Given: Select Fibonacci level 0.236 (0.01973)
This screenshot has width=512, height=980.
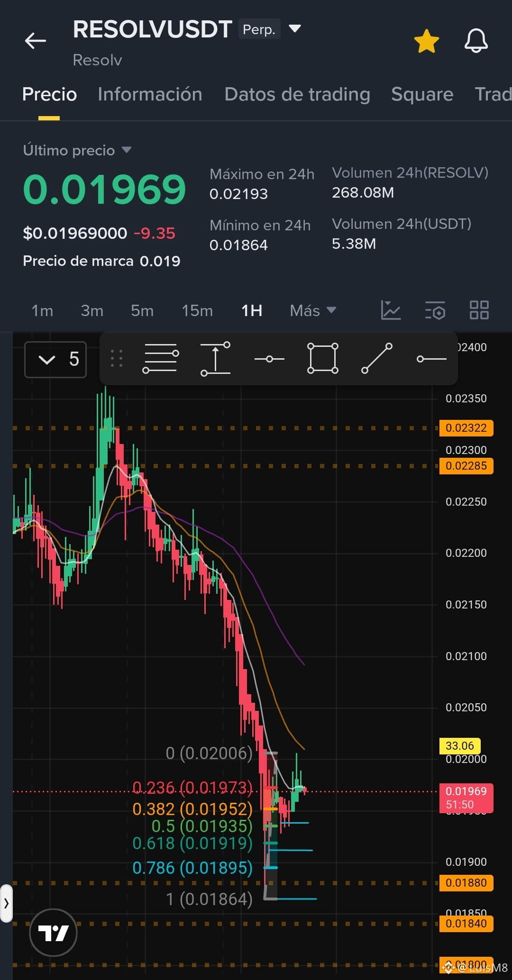Looking at the screenshot, I should coord(192,788).
